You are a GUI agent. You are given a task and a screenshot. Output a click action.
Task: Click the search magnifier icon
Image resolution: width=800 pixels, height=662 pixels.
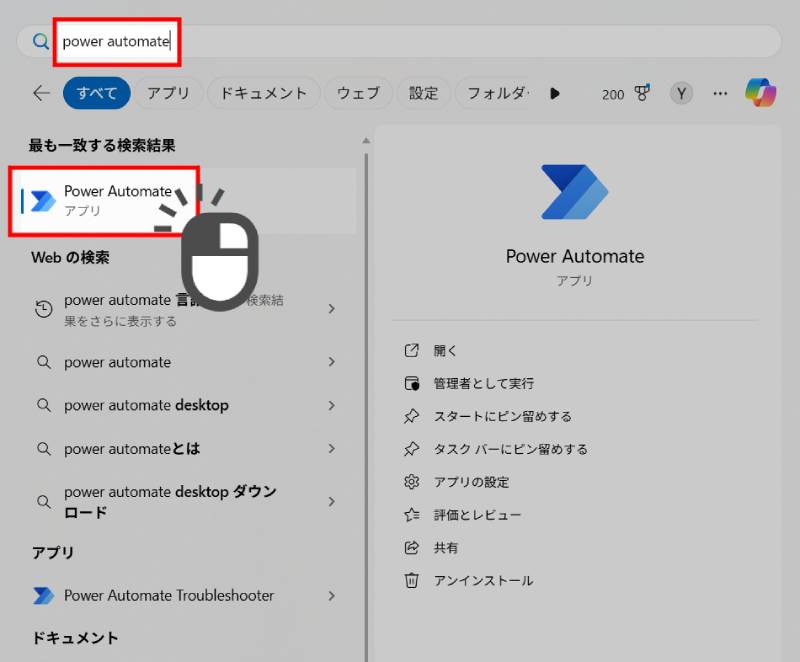pos(39,41)
